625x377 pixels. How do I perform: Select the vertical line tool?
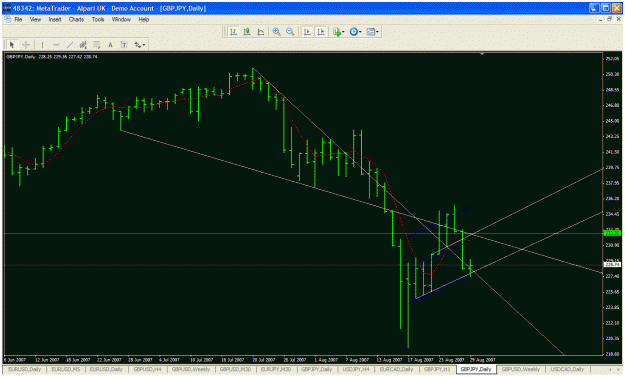[42, 45]
